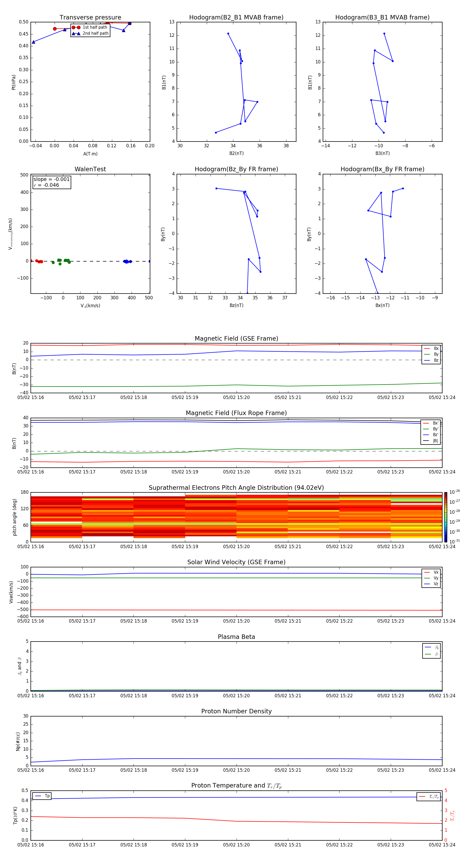Click the Te/Tp legend box
The height and width of the screenshot is (868, 473).
(429, 796)
